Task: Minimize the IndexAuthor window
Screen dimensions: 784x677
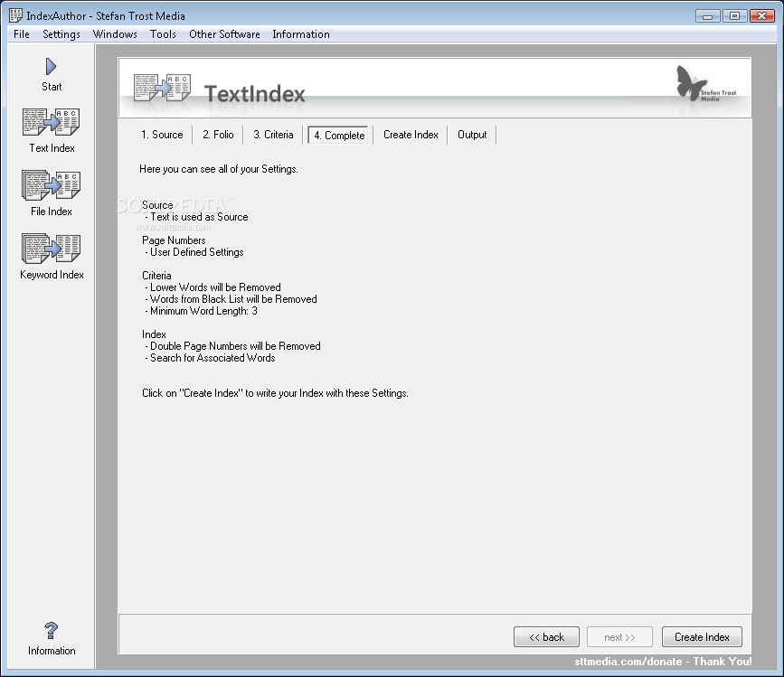Action: point(707,16)
